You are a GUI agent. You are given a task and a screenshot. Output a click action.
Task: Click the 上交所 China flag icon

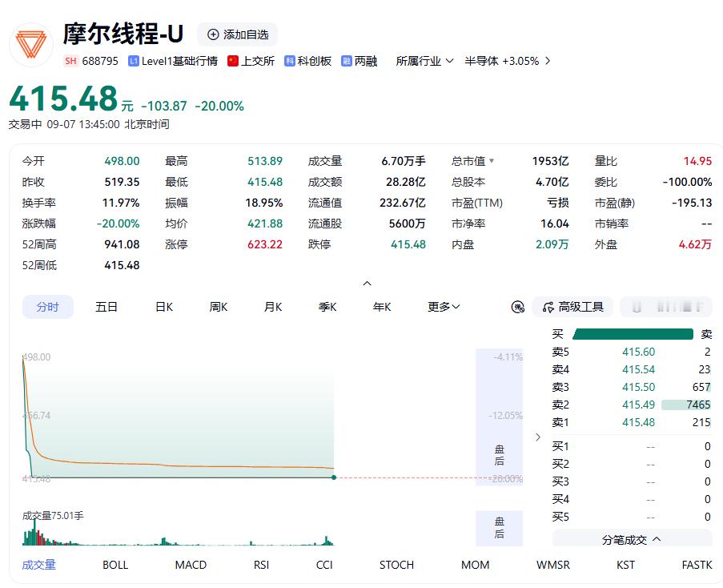click(x=233, y=61)
